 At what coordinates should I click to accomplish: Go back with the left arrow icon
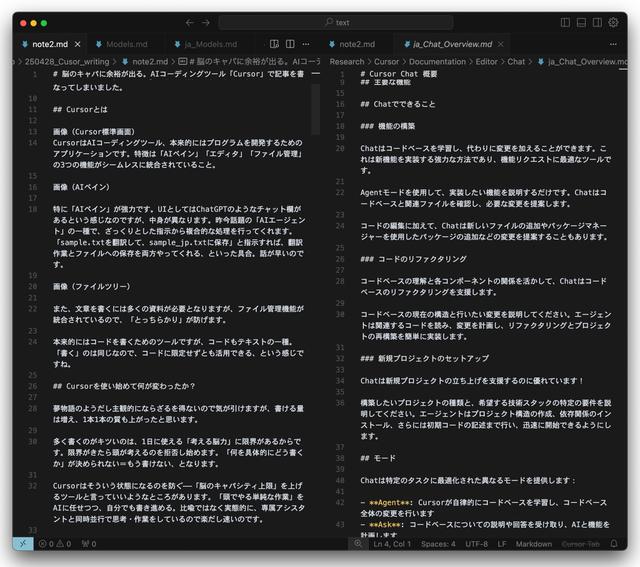click(189, 22)
